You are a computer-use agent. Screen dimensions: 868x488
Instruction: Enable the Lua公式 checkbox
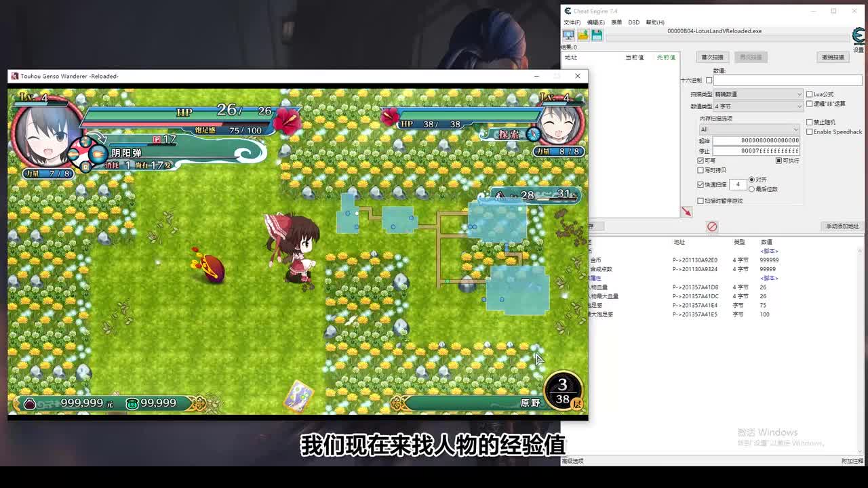tap(810, 94)
